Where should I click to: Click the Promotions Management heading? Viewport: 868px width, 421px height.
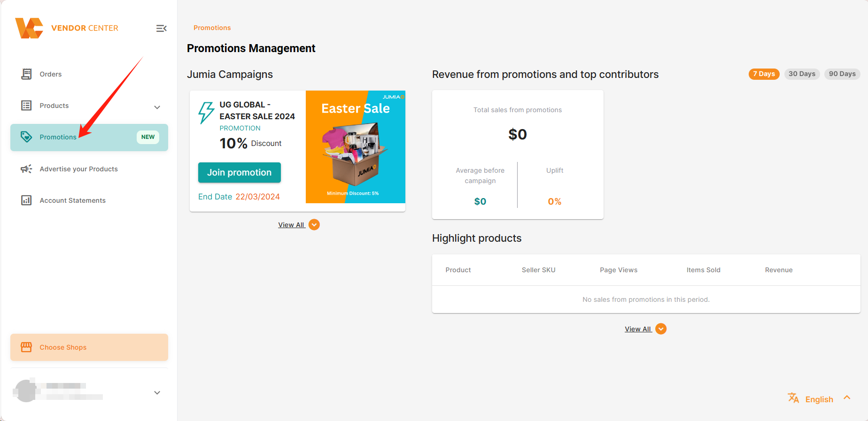point(251,48)
